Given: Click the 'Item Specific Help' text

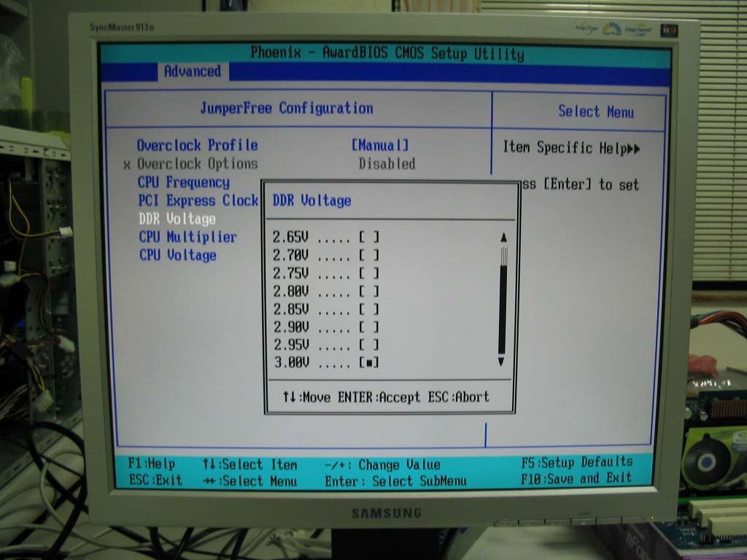Looking at the screenshot, I should click(565, 147).
